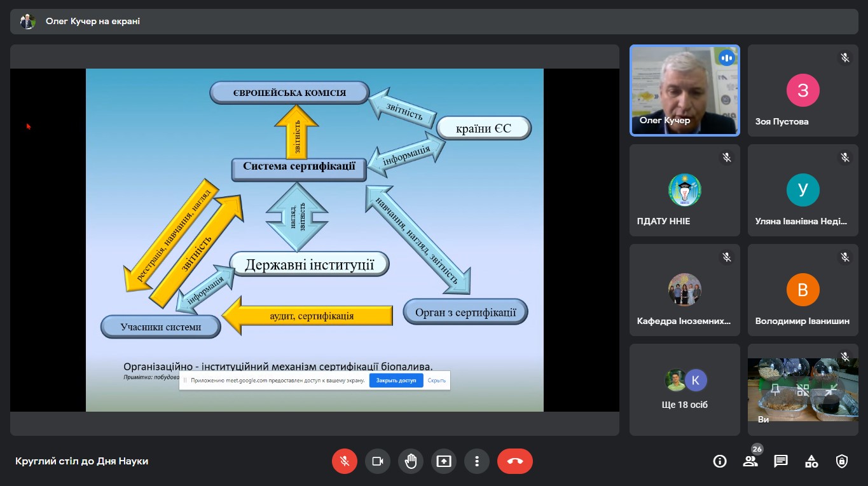Image resolution: width=868 pixels, height=486 pixels.
Task: Select Олег Кучер's video tile
Action: (x=685, y=90)
